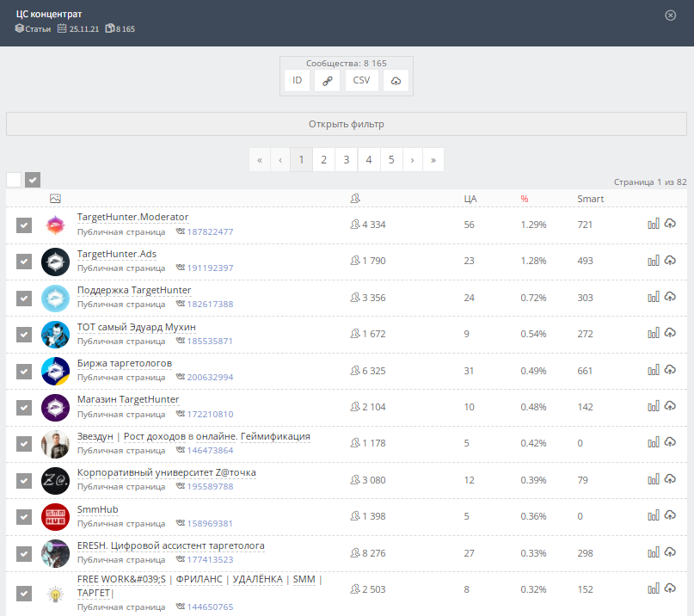The image size is (694, 616).
Task: Click cloud icon for SmmHub row
Action: 670,515
